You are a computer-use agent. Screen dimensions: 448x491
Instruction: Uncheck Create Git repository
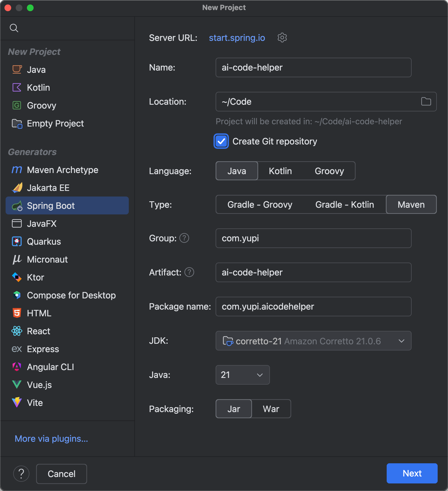(221, 141)
